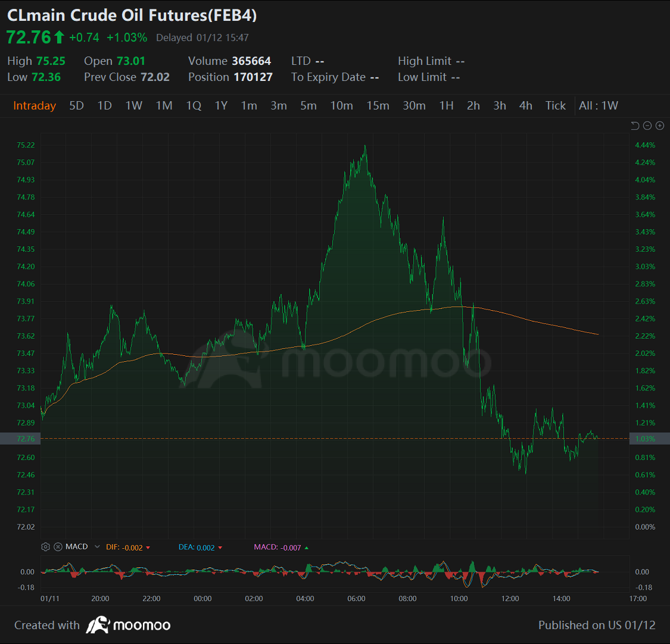Click the moomoo logo in the footer
Image resolution: width=670 pixels, height=644 pixels.
coord(129,626)
